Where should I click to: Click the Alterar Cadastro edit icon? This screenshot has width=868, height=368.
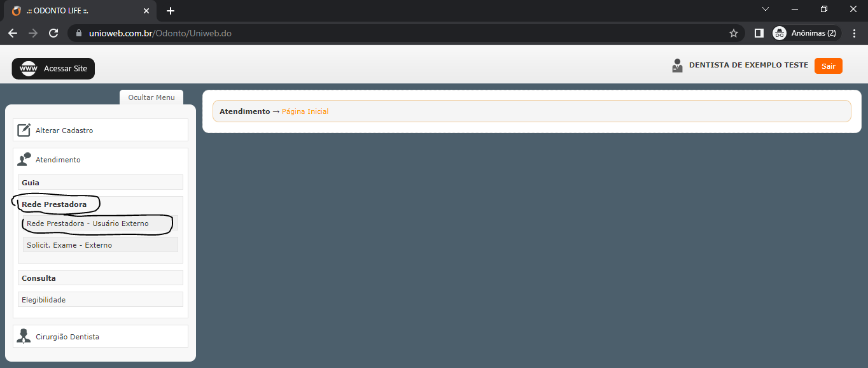click(24, 130)
